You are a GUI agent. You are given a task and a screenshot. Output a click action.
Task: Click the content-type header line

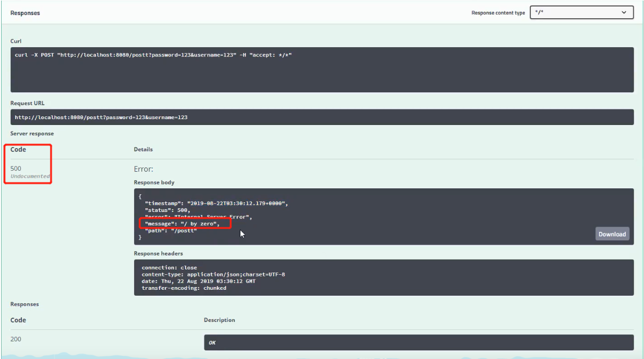[213, 274]
